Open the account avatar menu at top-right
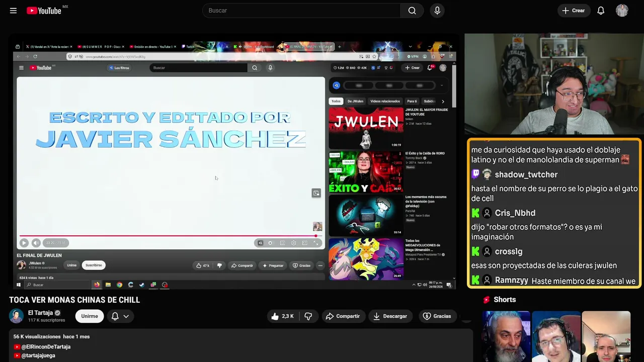Viewport: 644px width, 362px height. pyautogui.click(x=622, y=11)
